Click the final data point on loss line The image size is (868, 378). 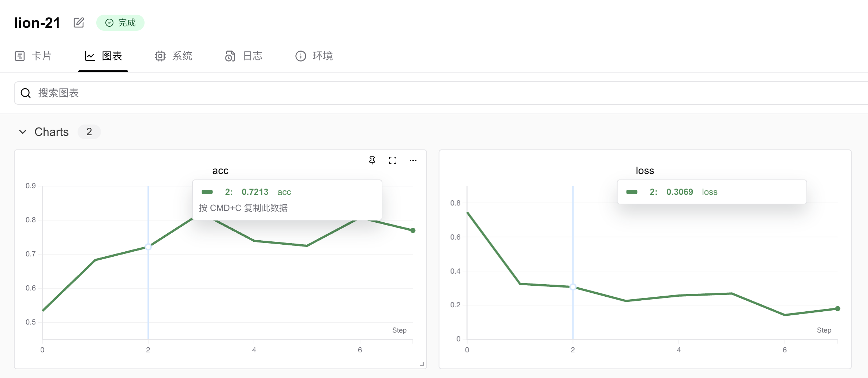tap(838, 309)
